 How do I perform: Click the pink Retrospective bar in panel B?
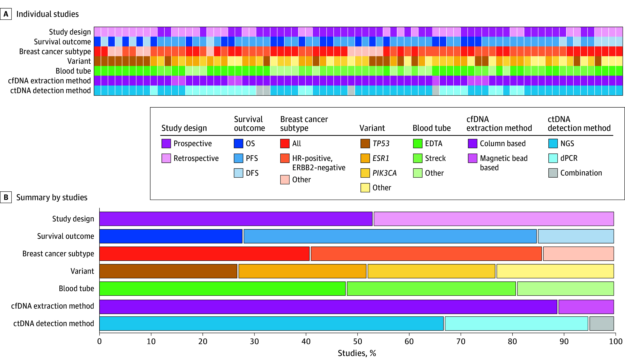point(494,219)
